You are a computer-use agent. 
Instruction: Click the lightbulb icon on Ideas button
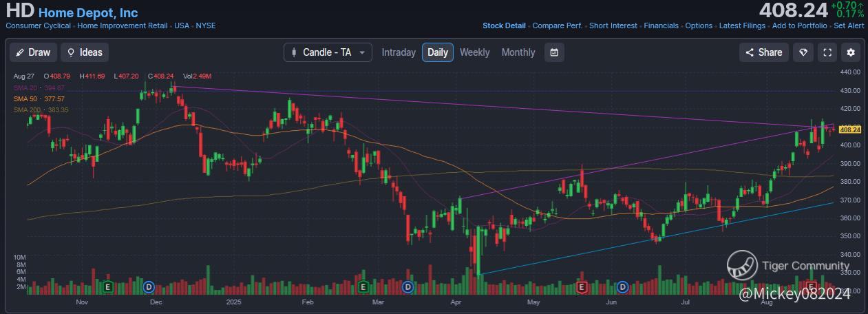pos(71,52)
